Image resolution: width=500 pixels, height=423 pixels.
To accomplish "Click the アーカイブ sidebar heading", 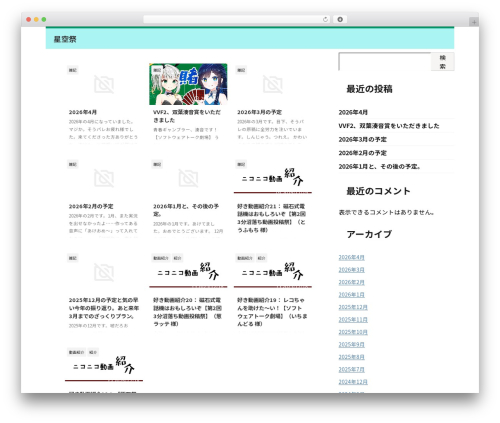I will point(369,234).
